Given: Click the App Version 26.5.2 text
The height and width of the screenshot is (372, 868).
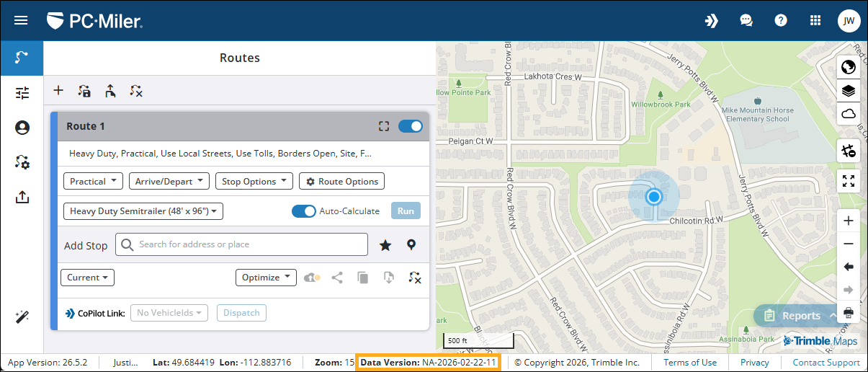Looking at the screenshot, I should coord(48,363).
